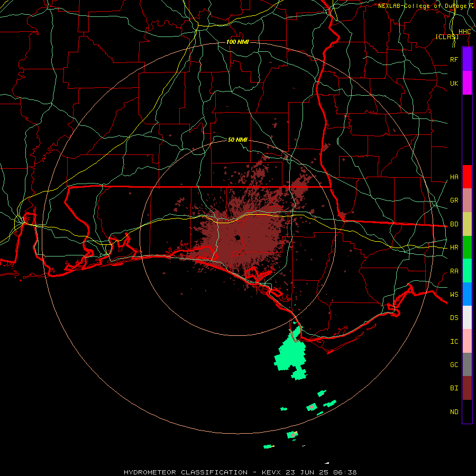The width and height of the screenshot is (476, 476).
Task: Click the DS legend label
Action: 454,318
